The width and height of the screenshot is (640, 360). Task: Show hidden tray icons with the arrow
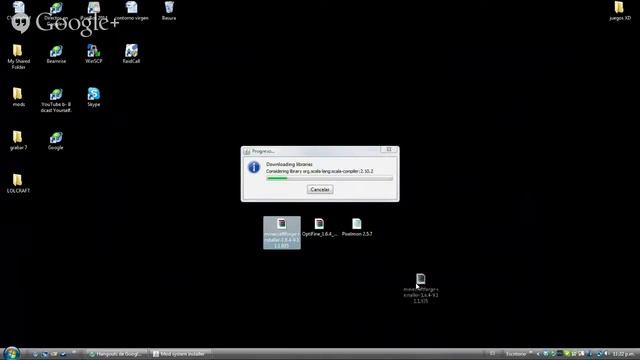[x=538, y=354]
